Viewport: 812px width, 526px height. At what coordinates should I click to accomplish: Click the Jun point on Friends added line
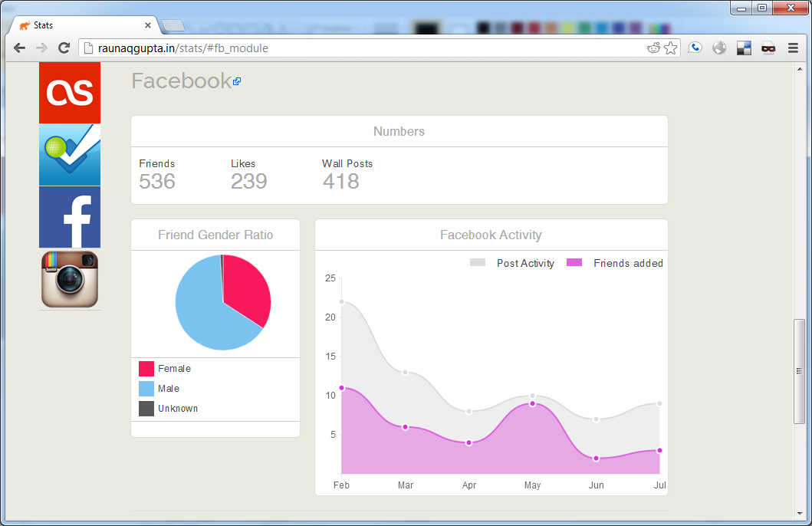(x=596, y=459)
